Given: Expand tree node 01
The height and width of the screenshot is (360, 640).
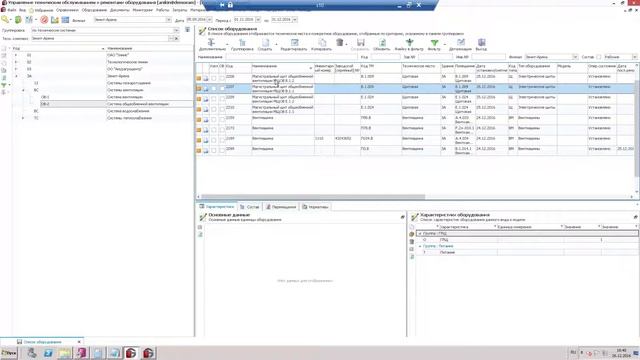Looking at the screenshot, I should coord(16,55).
